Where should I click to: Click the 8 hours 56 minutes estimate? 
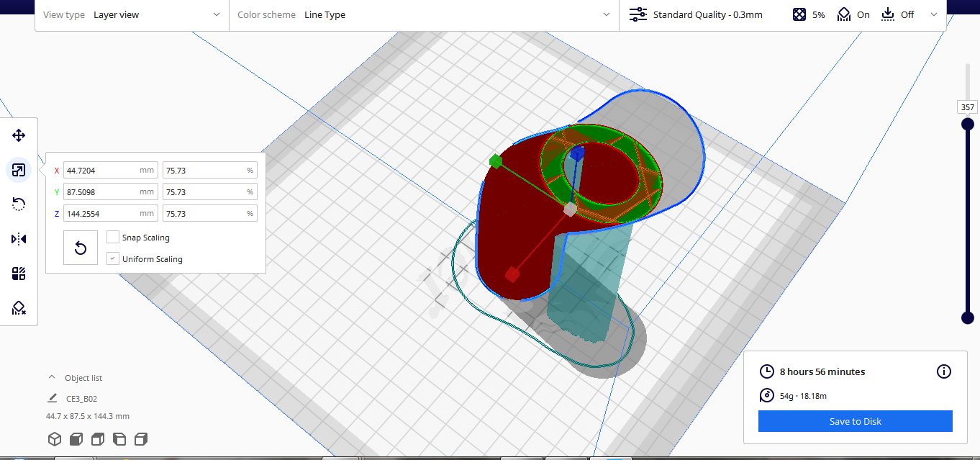822,371
